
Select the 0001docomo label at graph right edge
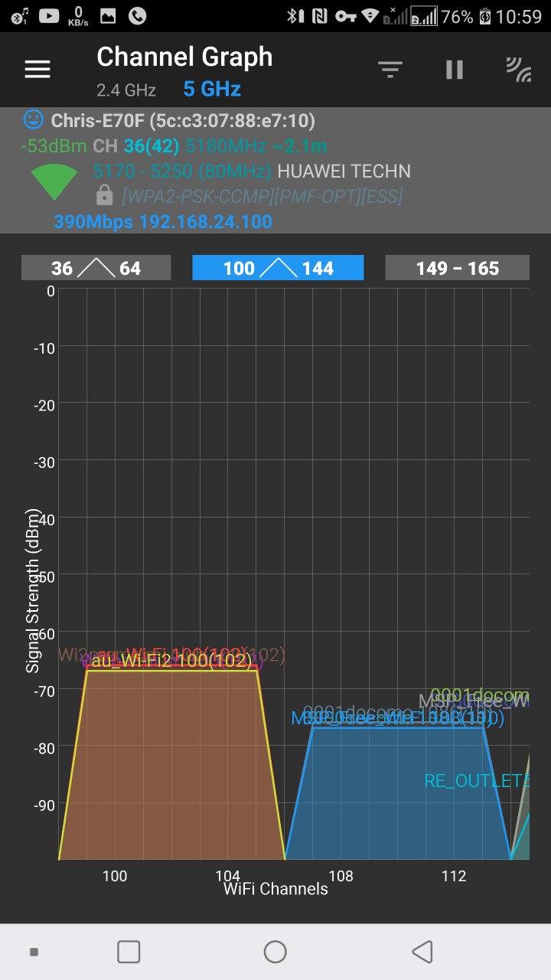(480, 696)
